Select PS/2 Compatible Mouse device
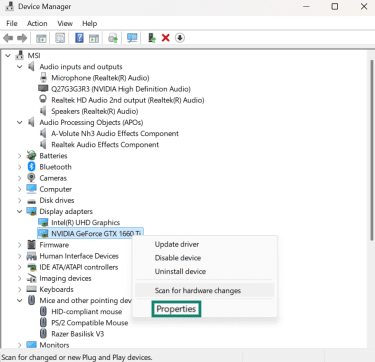Viewport: 375px width, 362px height. (x=90, y=323)
